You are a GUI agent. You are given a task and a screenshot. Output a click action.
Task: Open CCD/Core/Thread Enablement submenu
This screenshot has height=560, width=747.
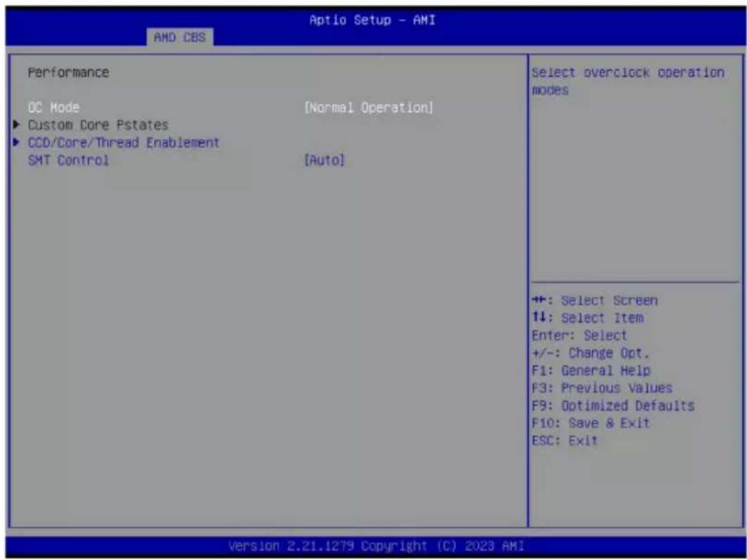124,143
